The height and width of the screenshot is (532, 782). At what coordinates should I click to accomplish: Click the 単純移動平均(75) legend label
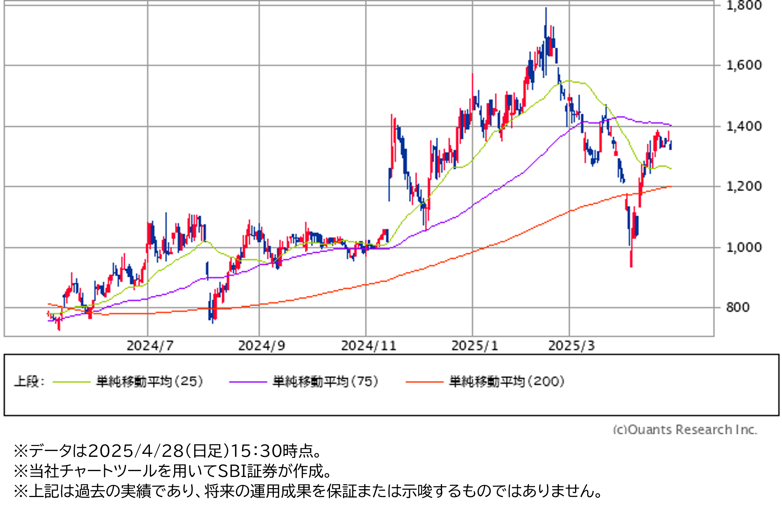coord(326,382)
